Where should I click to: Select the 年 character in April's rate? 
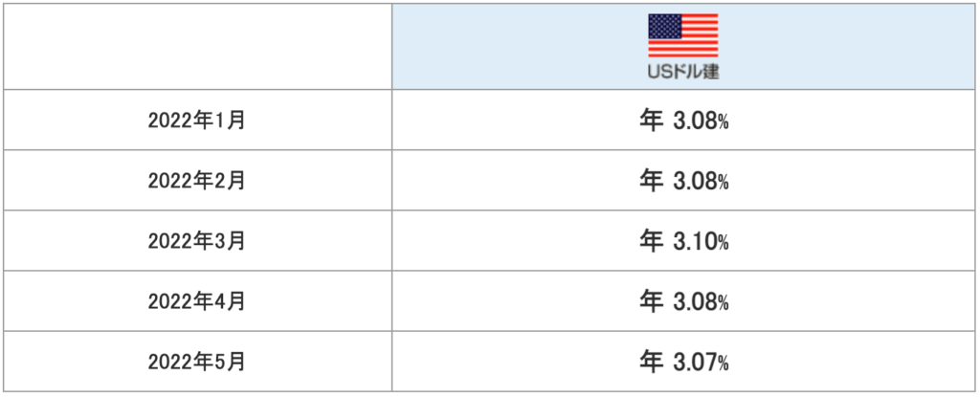tap(650, 300)
